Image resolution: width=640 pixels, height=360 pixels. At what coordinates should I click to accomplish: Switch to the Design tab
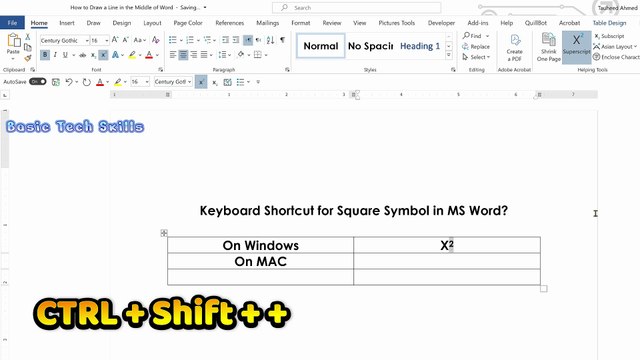coord(122,23)
